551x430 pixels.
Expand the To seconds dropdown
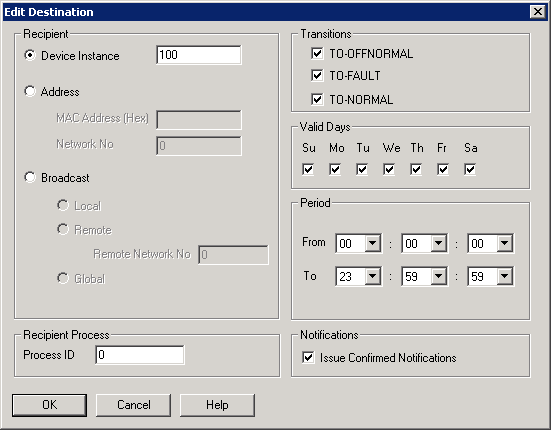tap(505, 276)
